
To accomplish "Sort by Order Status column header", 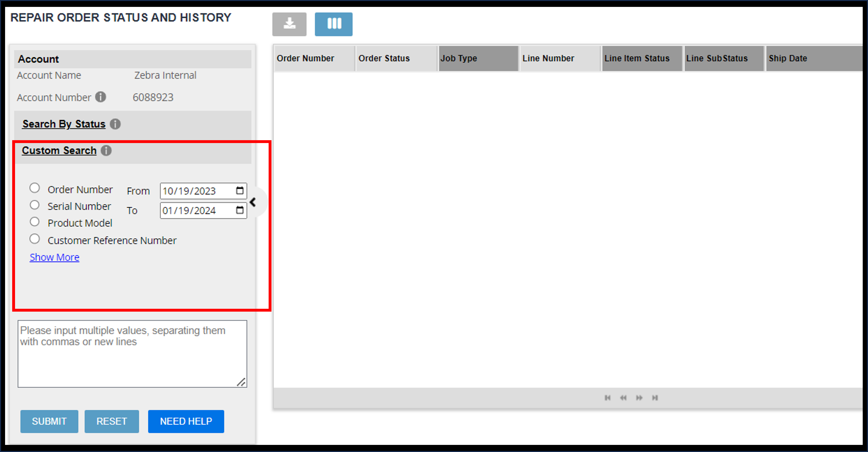I will click(396, 58).
